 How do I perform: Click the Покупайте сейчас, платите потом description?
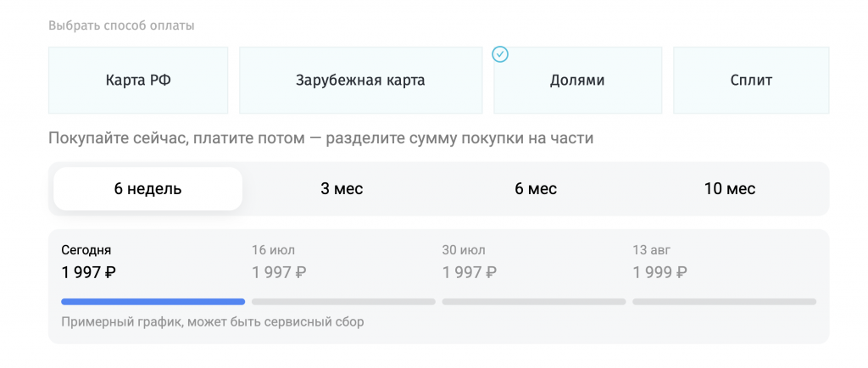[x=320, y=138]
